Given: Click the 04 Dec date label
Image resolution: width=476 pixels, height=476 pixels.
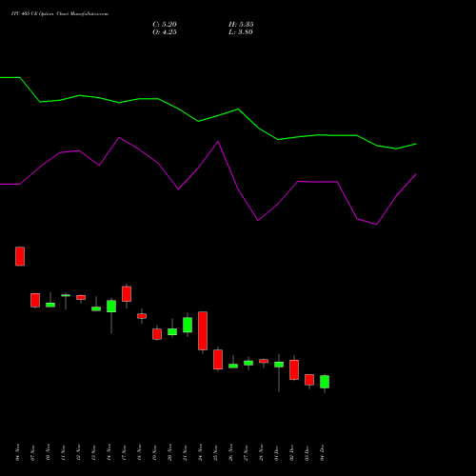Looking at the screenshot, I should click(x=322, y=453).
